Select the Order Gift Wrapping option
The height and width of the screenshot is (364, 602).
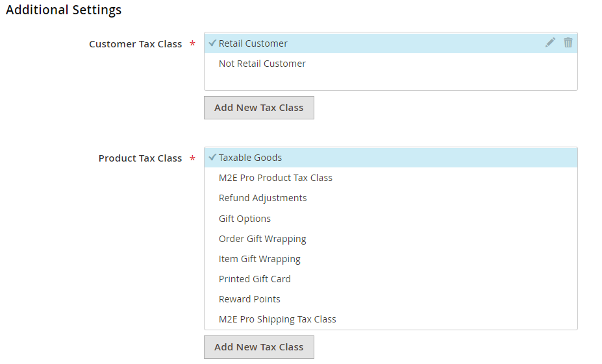[x=262, y=239]
